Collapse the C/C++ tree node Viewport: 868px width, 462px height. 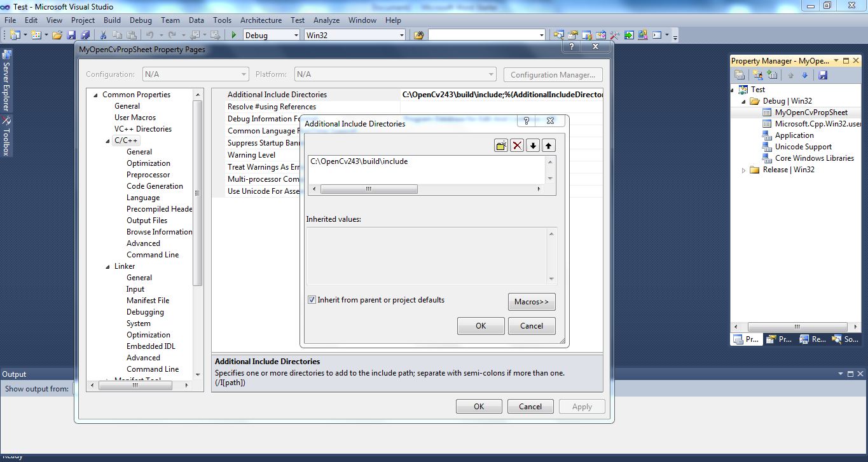107,141
